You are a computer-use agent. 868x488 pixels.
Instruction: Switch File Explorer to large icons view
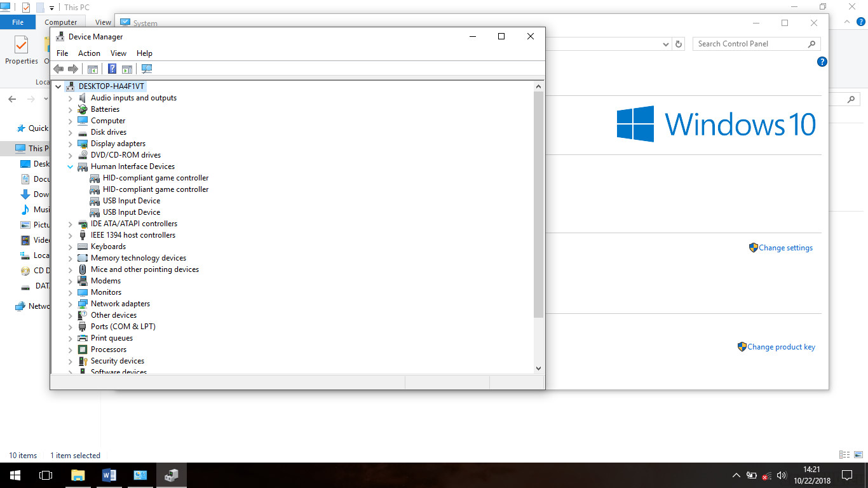(857, 455)
